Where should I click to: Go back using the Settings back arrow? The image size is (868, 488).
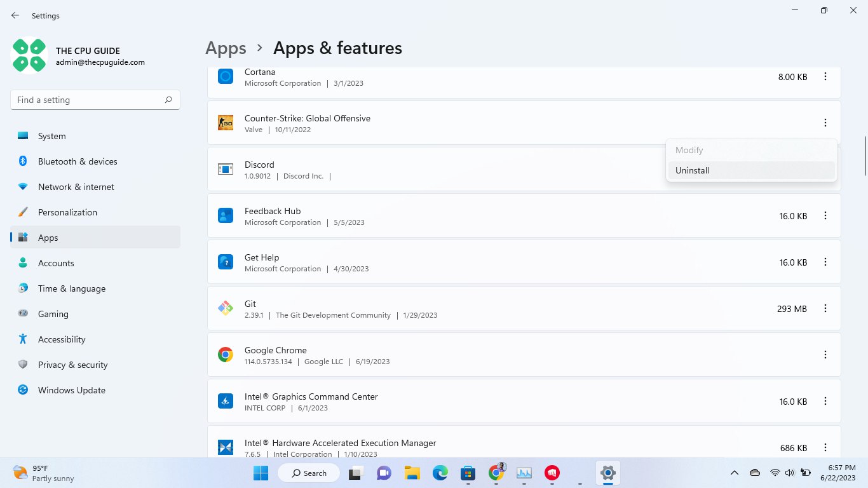tap(15, 15)
